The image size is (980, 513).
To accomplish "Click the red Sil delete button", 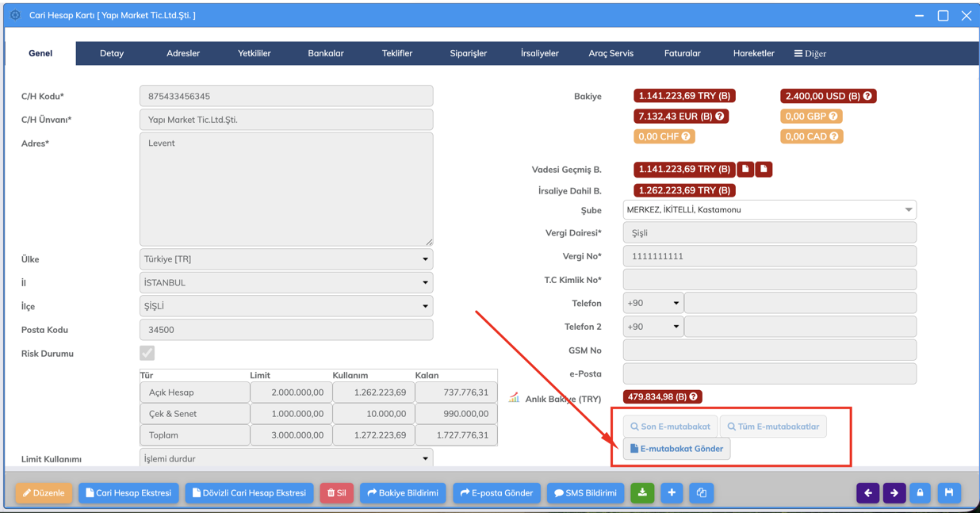I will (337, 493).
